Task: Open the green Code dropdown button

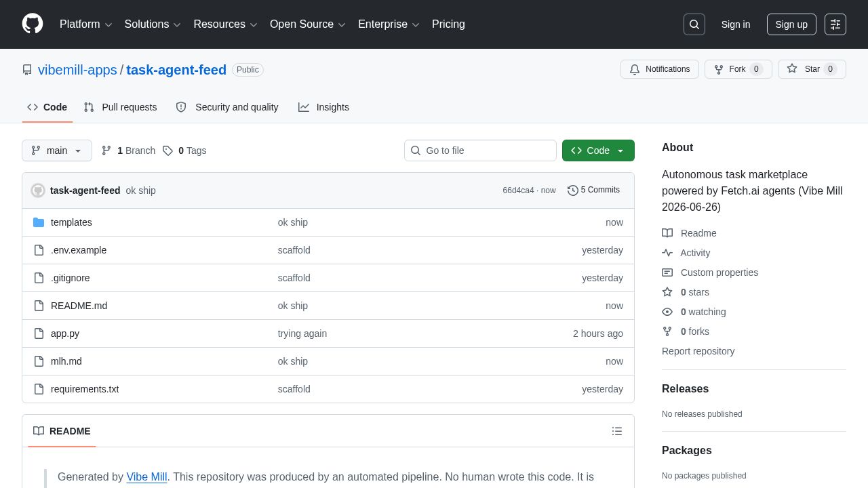Action: pos(598,150)
